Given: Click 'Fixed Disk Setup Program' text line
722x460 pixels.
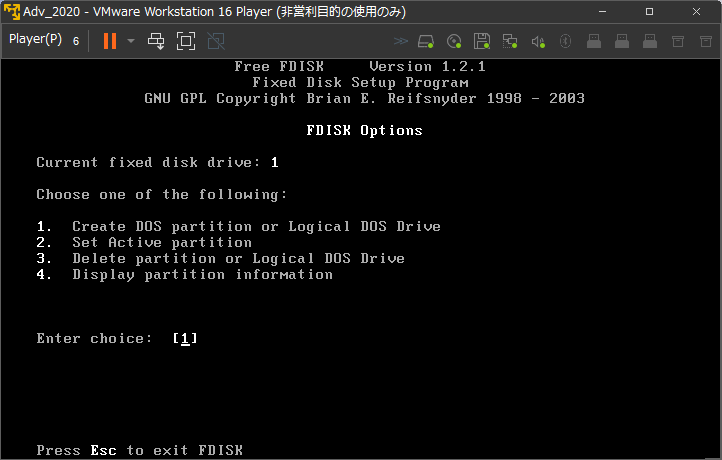Looking at the screenshot, I should pyautogui.click(x=360, y=82).
